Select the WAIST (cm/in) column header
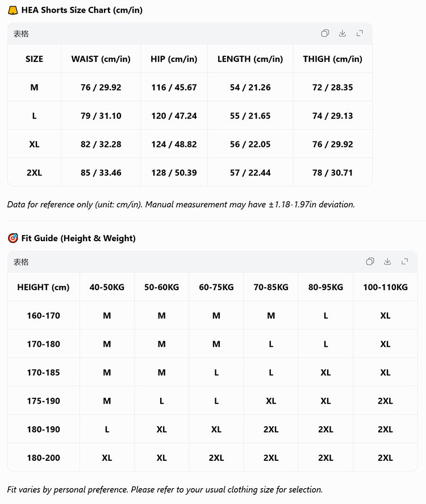This screenshot has height=504, width=426. 101,59
